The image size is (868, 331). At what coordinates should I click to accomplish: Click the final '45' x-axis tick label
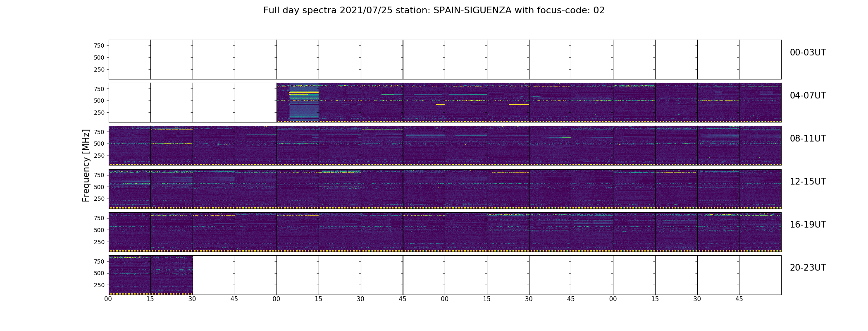(739, 299)
